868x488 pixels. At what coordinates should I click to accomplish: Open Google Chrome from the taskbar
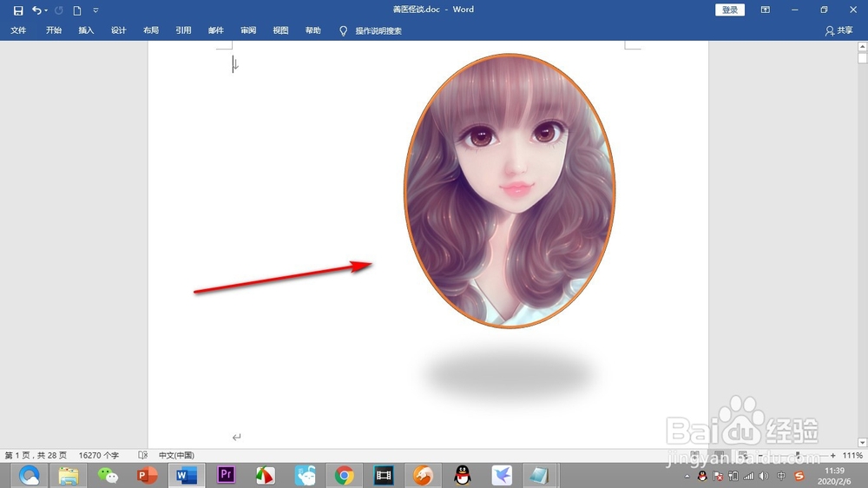[344, 475]
